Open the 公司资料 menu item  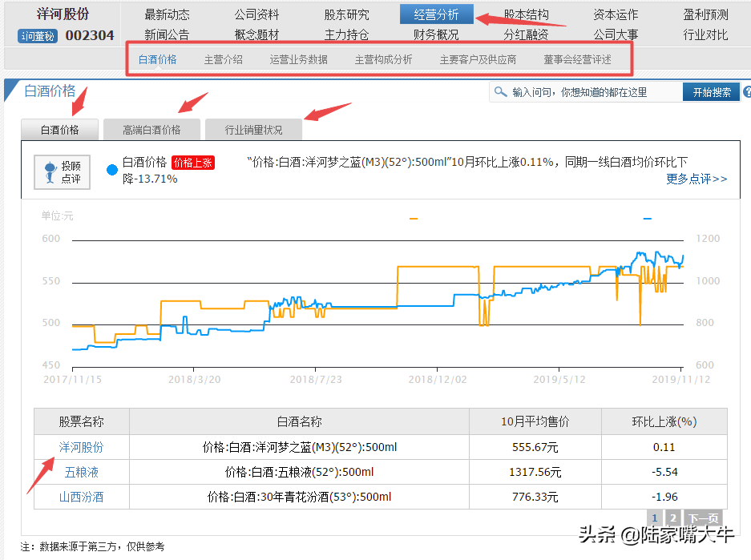point(256,15)
